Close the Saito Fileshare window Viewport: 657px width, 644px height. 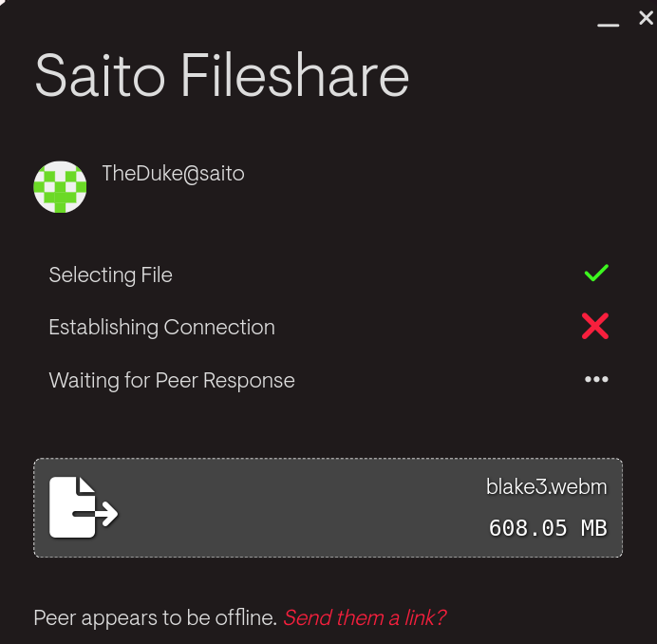pyautogui.click(x=646, y=17)
